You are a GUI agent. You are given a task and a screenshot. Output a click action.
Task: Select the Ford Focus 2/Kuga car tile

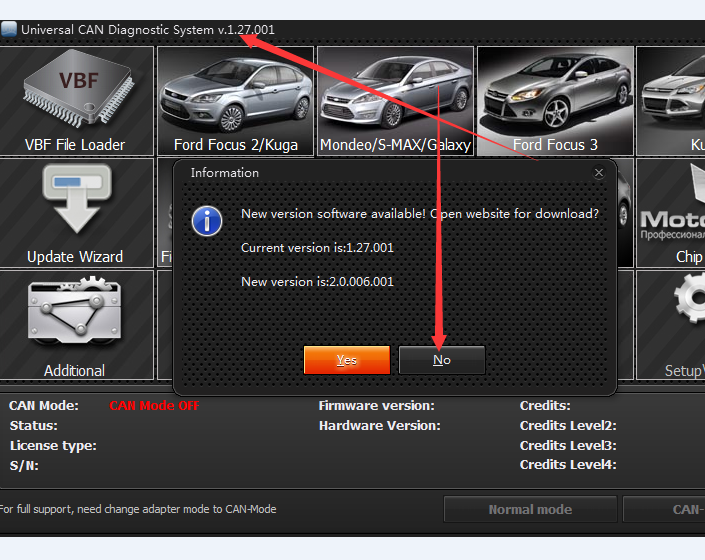tap(235, 101)
